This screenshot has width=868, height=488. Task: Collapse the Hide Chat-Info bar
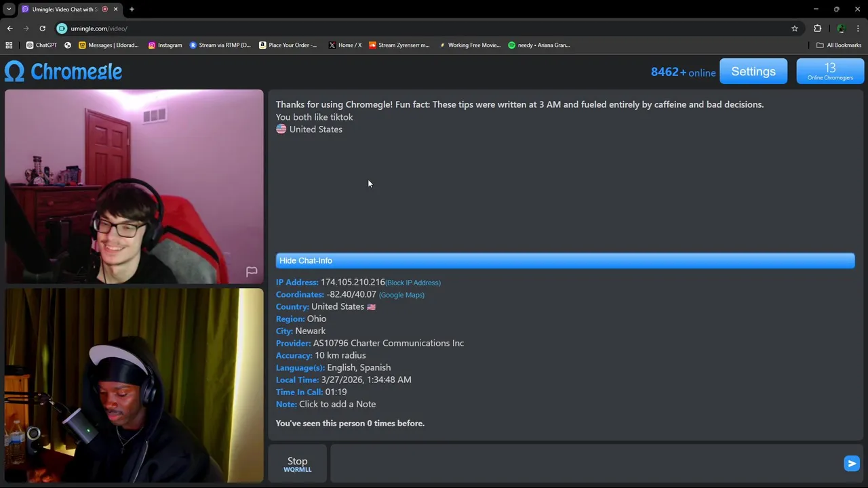(565, 260)
